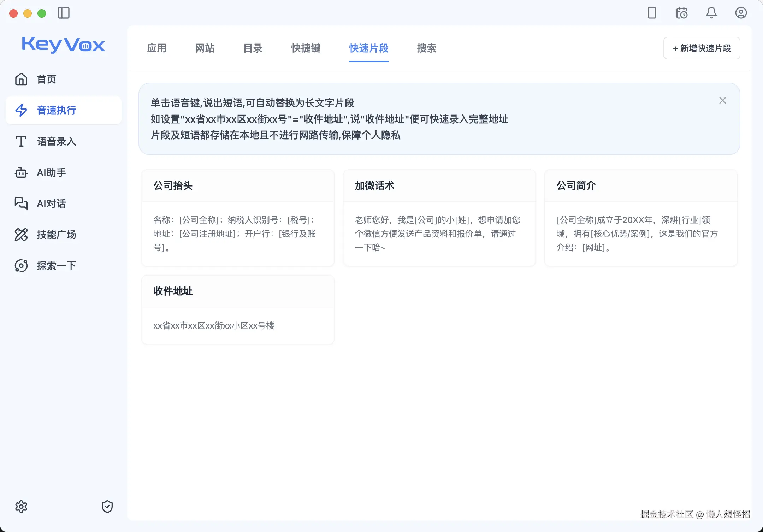763x532 pixels.
Task: Open notifications via the bell icon
Action: click(711, 13)
